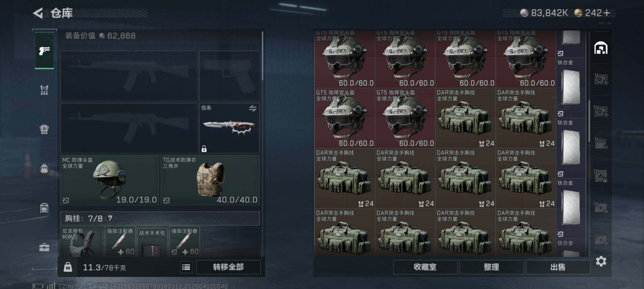Click the plus beside the 242 gold currency
Viewport: 644px width, 289px height.
click(607, 13)
